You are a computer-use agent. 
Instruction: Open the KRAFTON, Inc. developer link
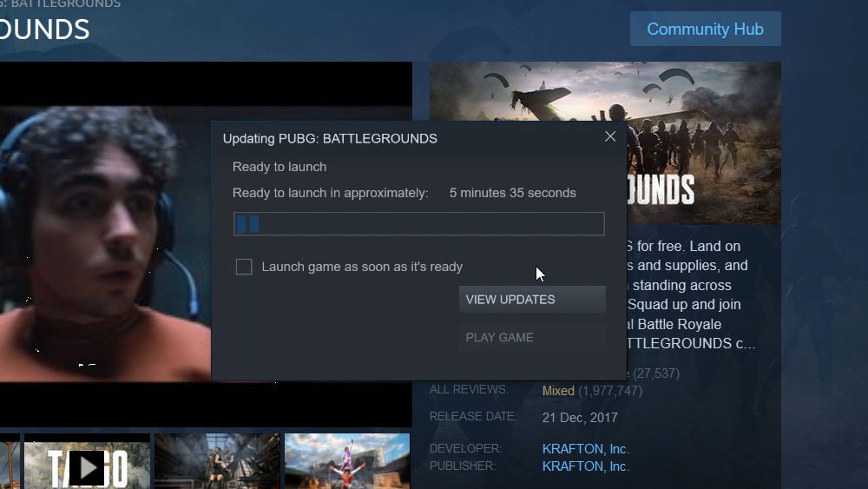point(586,448)
